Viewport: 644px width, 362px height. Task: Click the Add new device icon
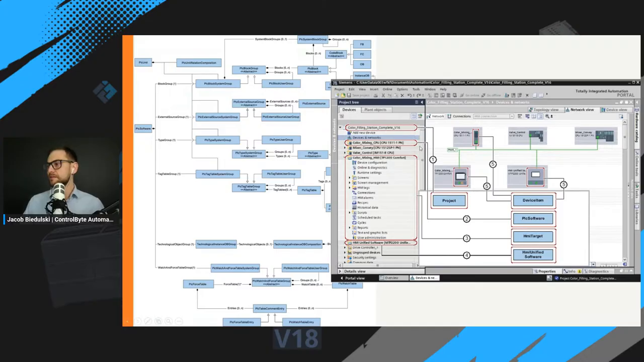pos(349,133)
